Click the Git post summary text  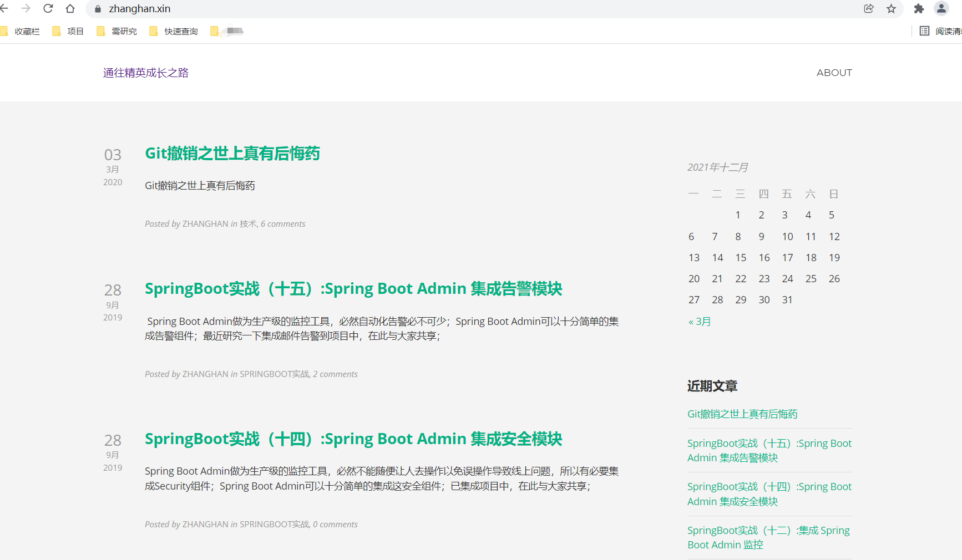200,186
